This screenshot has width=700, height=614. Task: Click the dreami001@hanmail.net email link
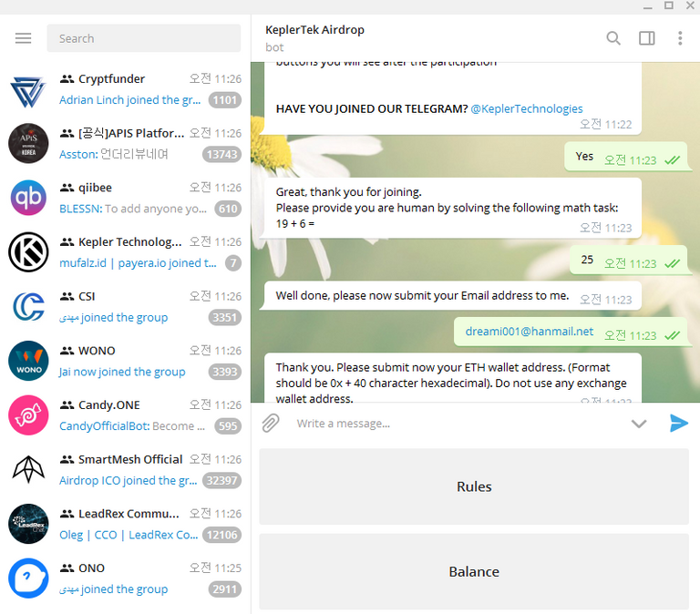pos(529,332)
